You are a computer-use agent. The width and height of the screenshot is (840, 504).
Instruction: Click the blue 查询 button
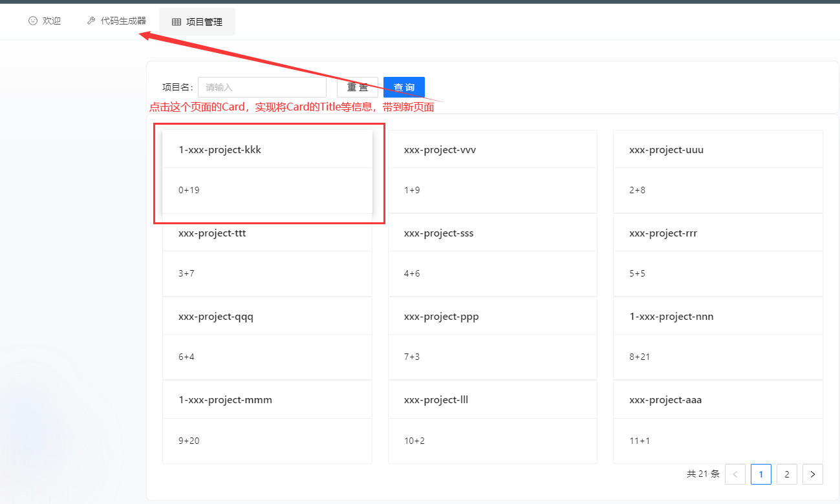404,87
